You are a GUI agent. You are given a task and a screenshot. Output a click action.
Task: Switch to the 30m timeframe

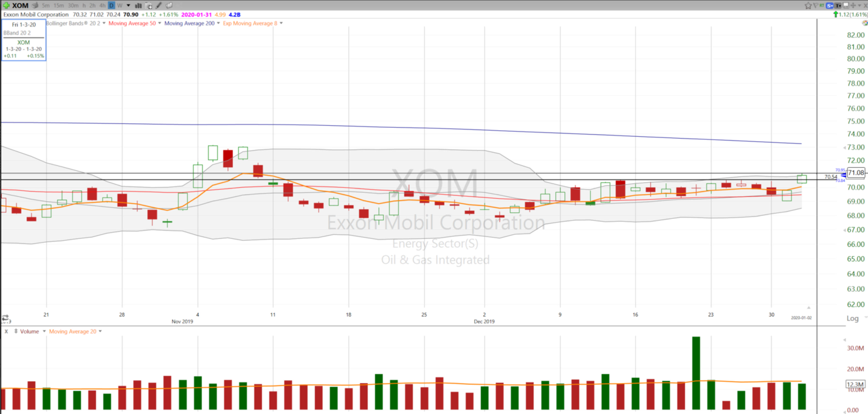pos(73,5)
